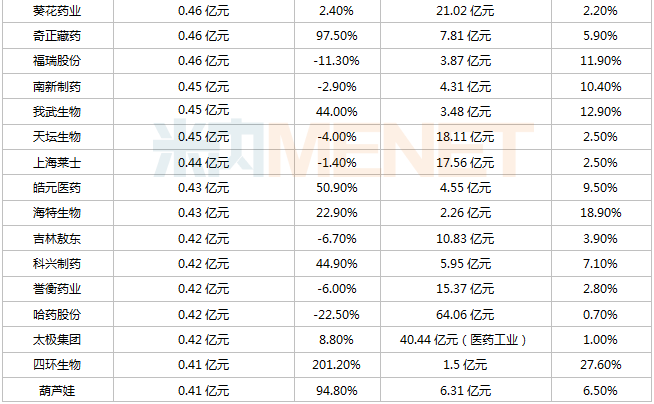Select the -11.30% percentage cell
Image resolution: width=654 pixels, height=404 pixels.
[337, 61]
